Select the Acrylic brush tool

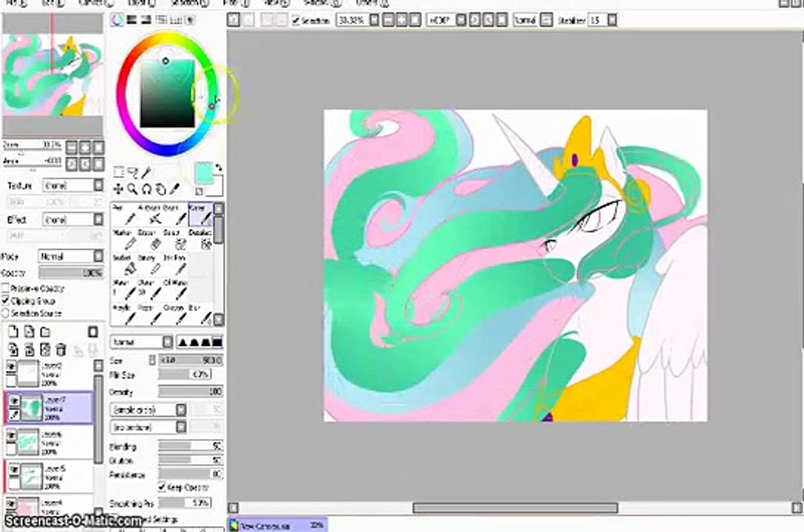[x=125, y=316]
